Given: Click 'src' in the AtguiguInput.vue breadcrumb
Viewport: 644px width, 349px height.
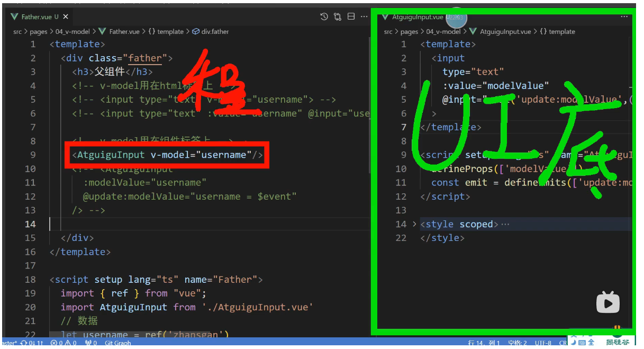Looking at the screenshot, I should [x=388, y=32].
